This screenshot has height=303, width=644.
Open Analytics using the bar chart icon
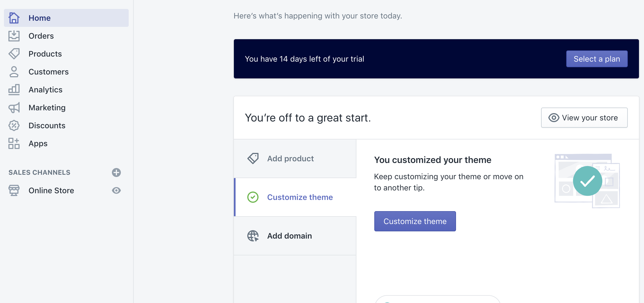[x=14, y=90]
